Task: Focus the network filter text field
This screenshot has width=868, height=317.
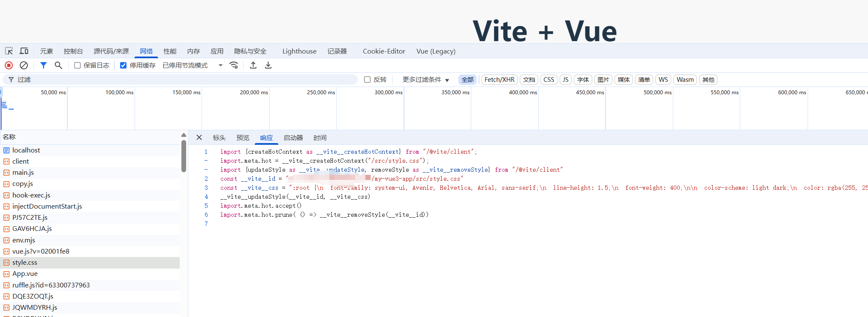Action: (x=180, y=80)
